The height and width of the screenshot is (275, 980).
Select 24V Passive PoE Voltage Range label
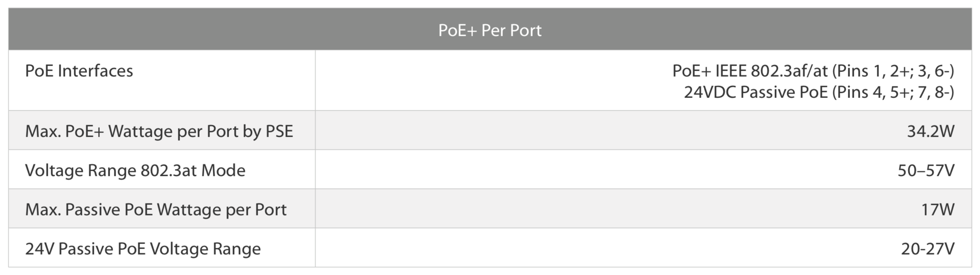[143, 249]
